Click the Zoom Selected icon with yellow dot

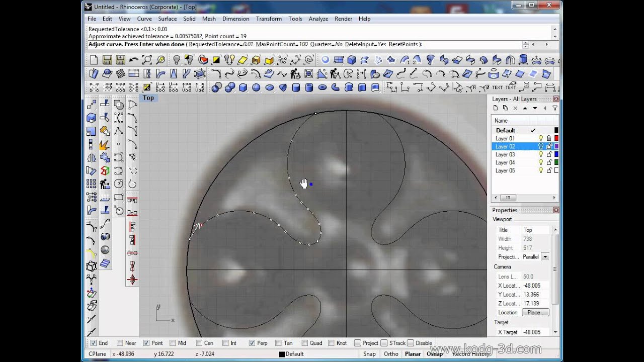[x=160, y=60]
